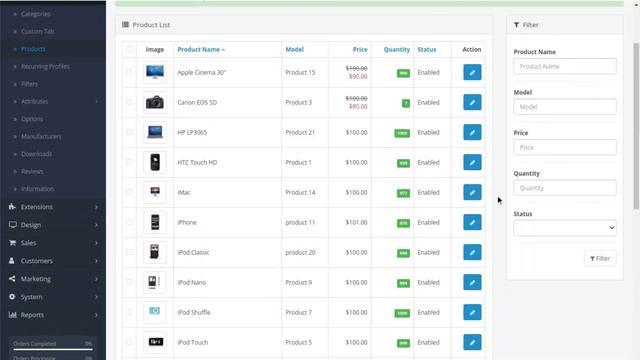The width and height of the screenshot is (640, 360).
Task: Click the Customers person icon in the sidebar
Action: (x=12, y=261)
